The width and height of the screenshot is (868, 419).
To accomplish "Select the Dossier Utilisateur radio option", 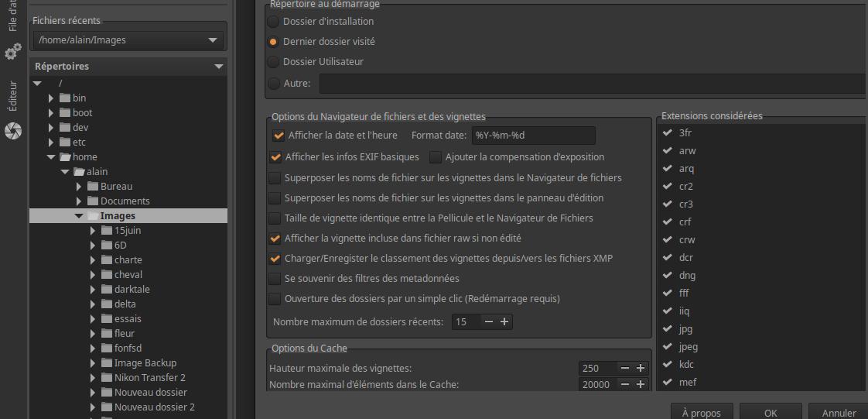I will tap(273, 61).
